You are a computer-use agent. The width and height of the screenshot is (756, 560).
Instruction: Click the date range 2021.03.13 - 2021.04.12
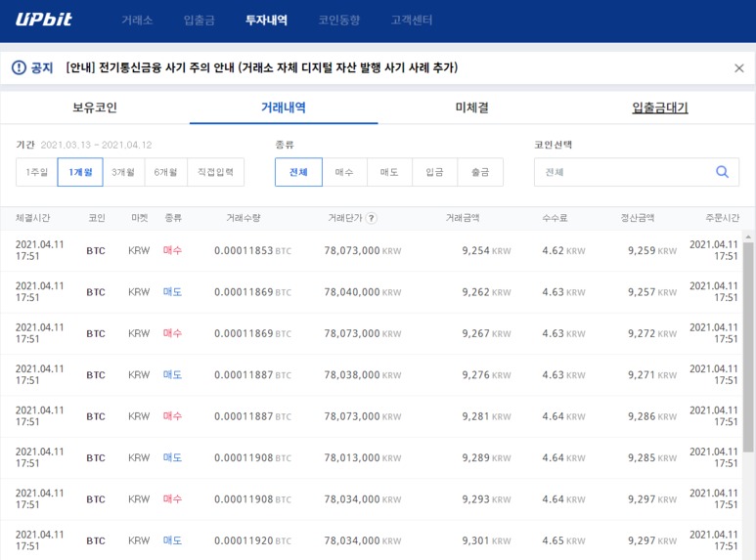tap(96, 145)
